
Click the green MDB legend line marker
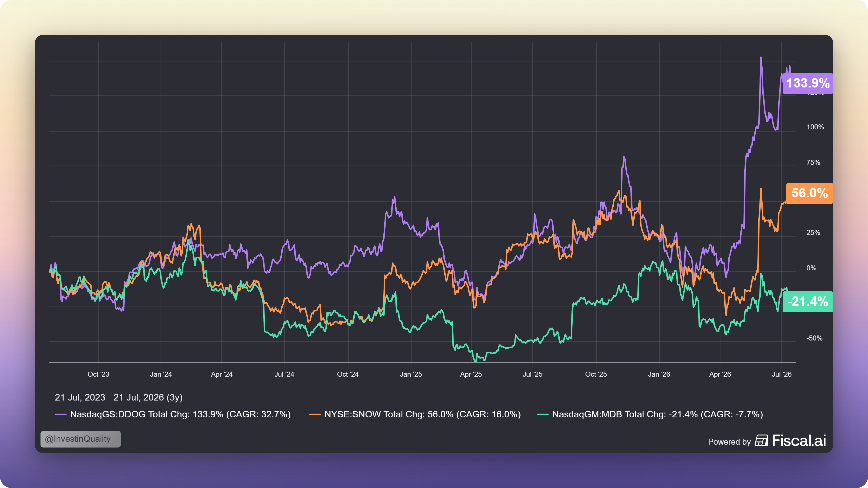coord(542,414)
